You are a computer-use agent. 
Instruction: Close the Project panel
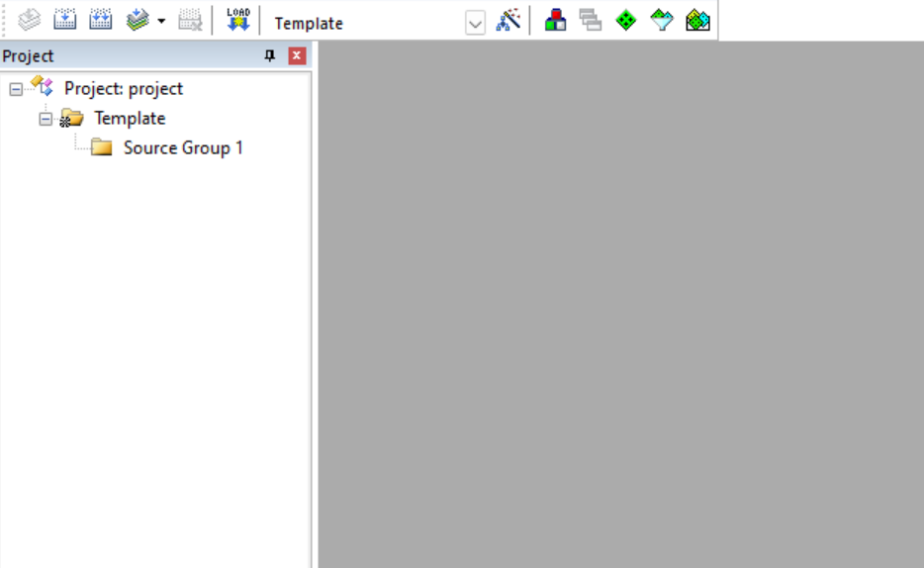297,55
